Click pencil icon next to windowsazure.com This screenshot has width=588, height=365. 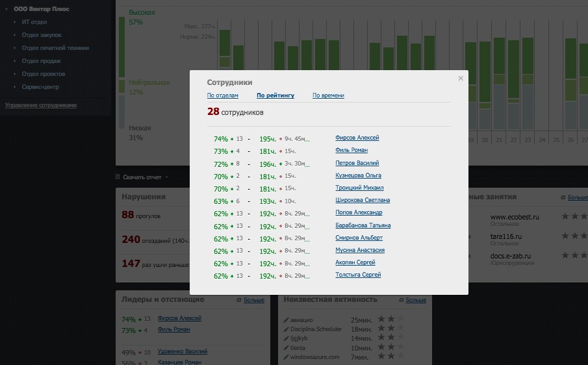tap(286, 357)
